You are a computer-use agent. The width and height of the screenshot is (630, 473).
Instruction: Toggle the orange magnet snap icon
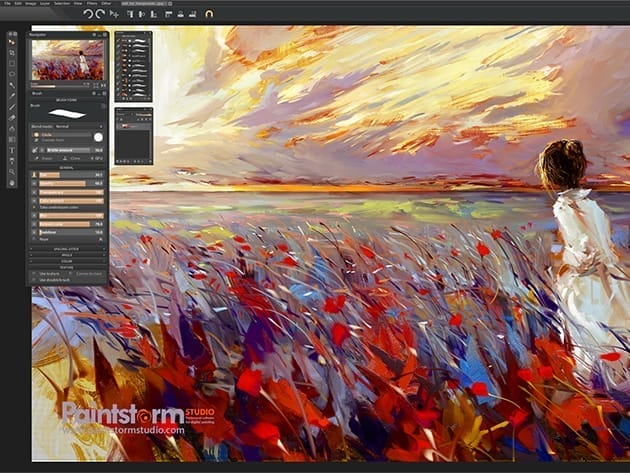point(208,14)
